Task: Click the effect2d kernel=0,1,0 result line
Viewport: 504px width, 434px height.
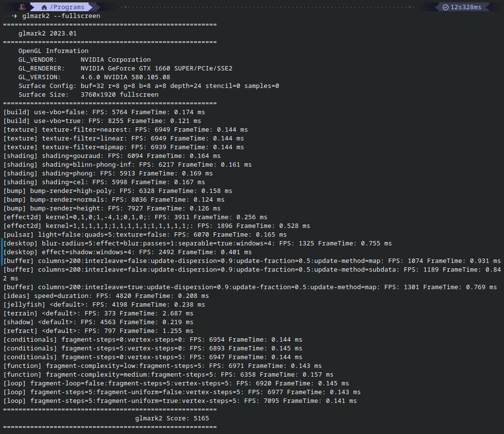Action: (135, 217)
